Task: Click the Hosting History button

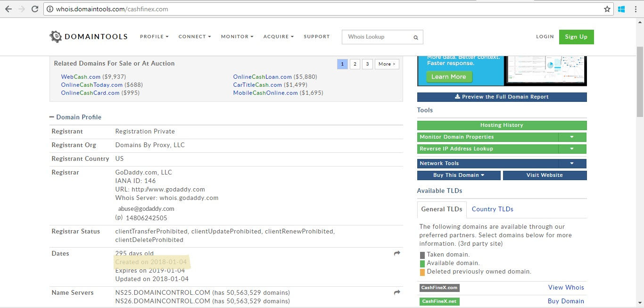Action: [x=502, y=125]
